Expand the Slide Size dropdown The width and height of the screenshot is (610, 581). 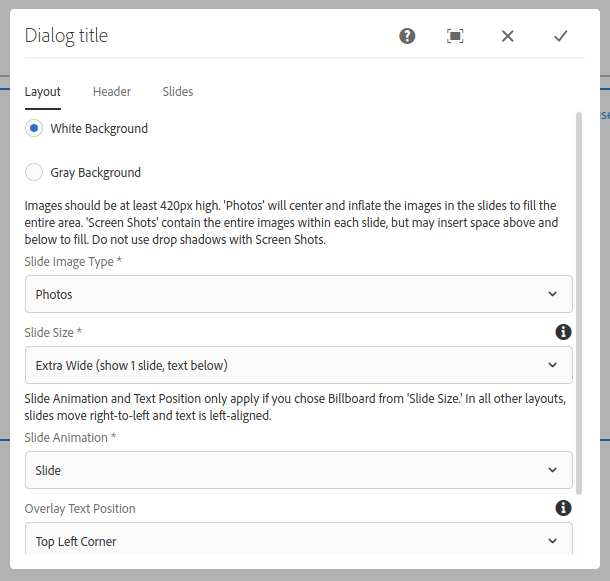tap(299, 365)
